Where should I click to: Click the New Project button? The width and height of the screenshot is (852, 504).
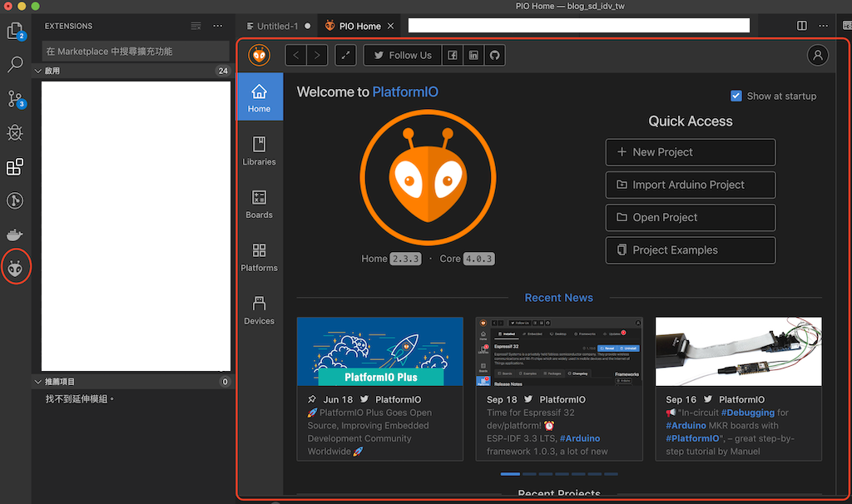[x=690, y=152]
